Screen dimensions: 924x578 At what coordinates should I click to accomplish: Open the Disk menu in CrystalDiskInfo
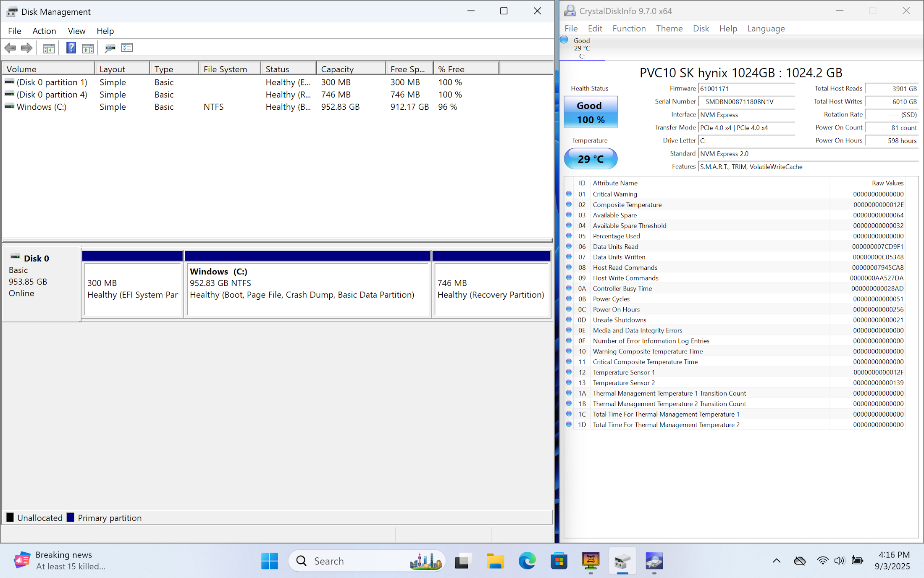701,28
